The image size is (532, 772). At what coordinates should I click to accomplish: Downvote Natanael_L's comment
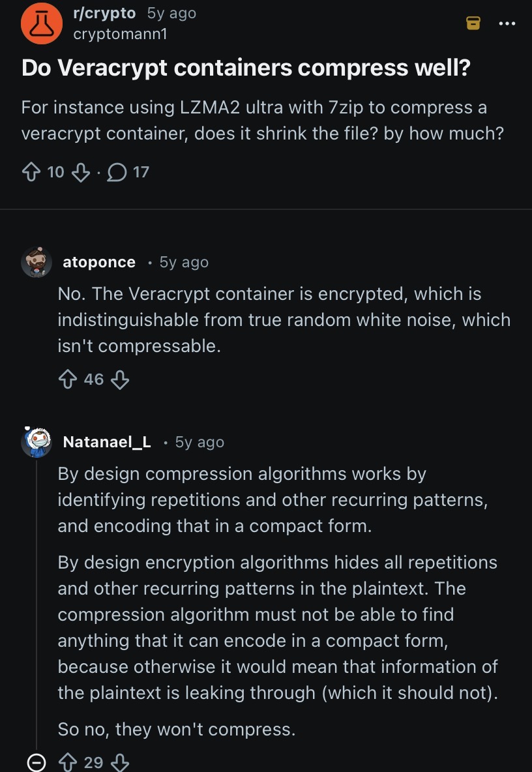[119, 762]
